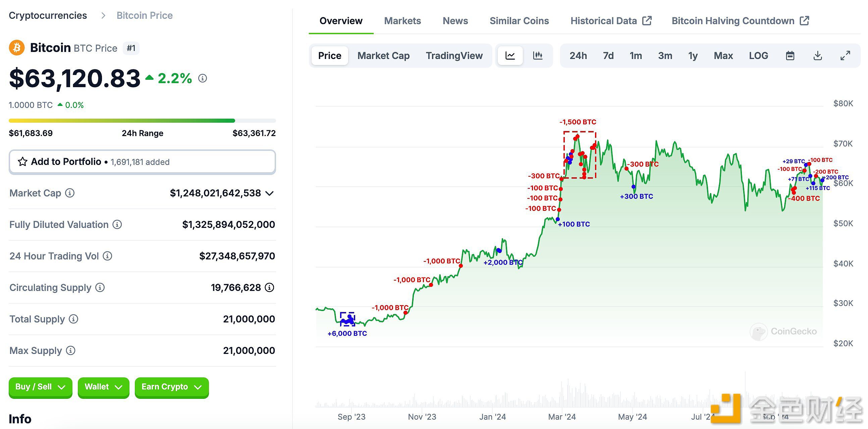Open the Historical Data tab

click(611, 21)
